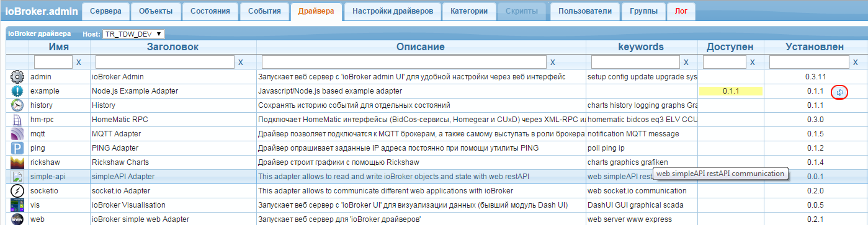Clear the Описание filter with X
This screenshot has width=868, height=225.
[x=553, y=62]
